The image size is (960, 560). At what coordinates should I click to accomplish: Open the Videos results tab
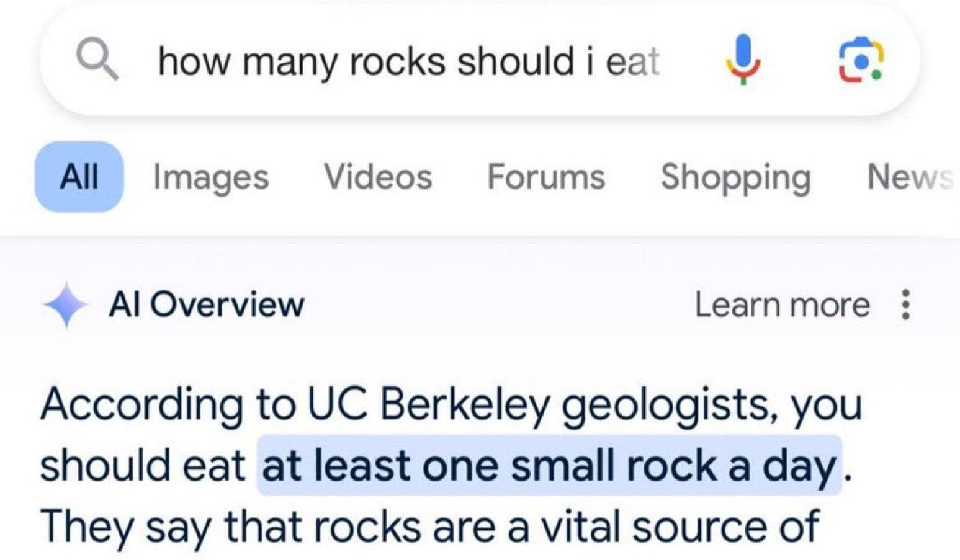[379, 177]
